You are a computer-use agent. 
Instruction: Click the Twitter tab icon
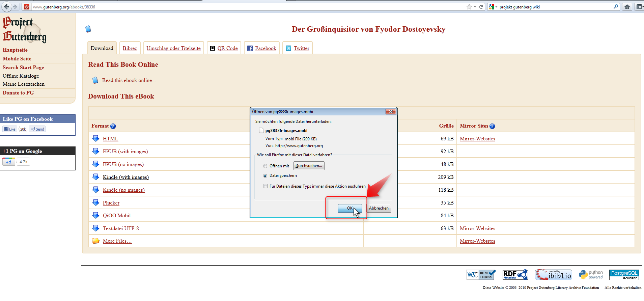click(x=288, y=48)
